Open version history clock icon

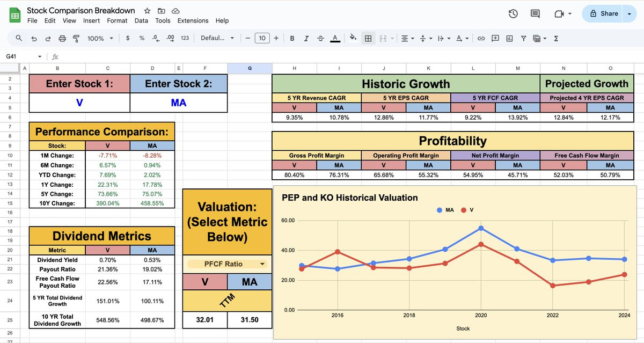click(x=513, y=14)
